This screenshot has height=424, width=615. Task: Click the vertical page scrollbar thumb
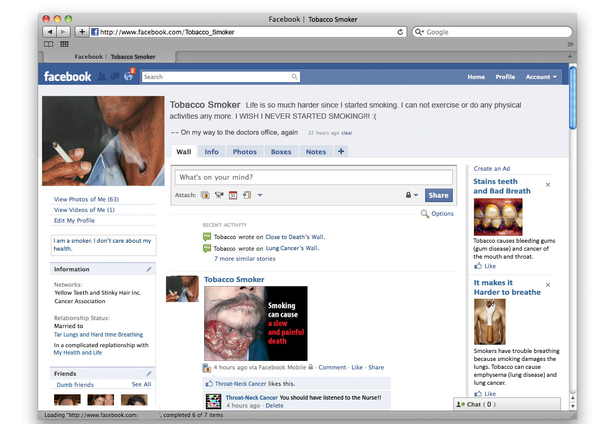tap(573, 98)
